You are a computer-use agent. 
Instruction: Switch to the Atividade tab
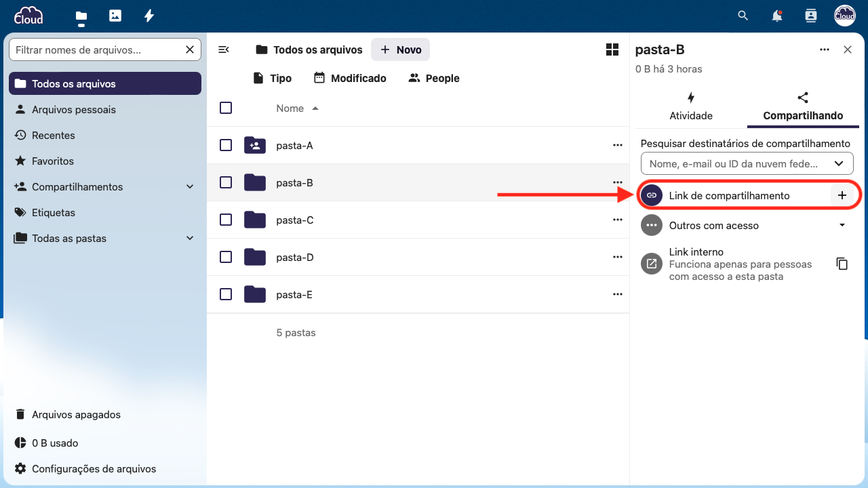691,107
